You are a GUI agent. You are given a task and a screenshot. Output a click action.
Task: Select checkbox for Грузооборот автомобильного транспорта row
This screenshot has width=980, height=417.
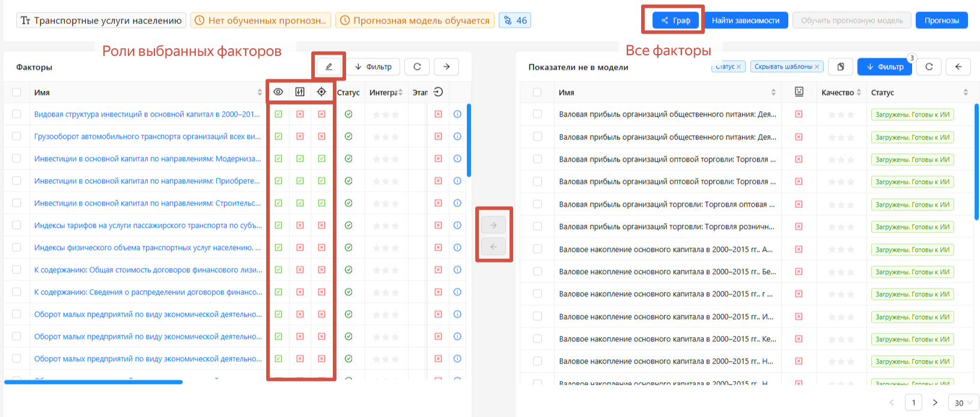click(17, 136)
